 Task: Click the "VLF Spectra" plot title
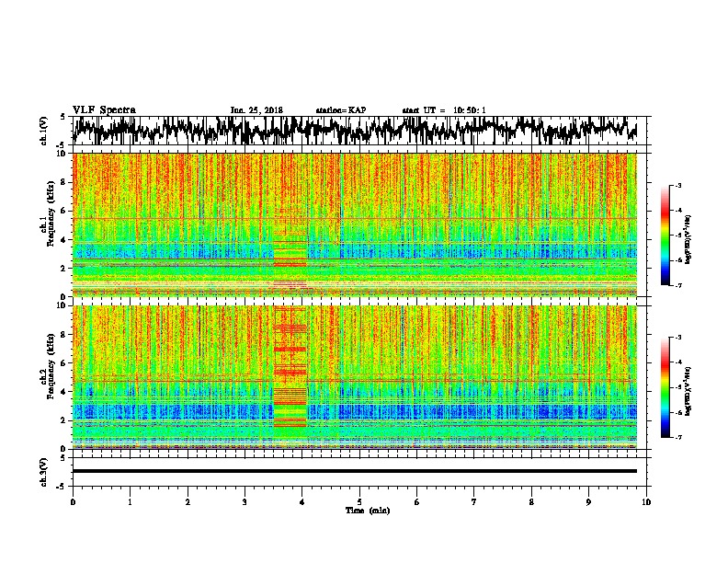(x=104, y=110)
